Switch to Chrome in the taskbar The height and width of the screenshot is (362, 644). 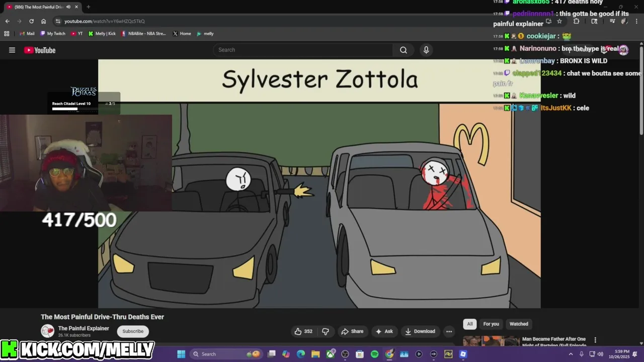point(389,354)
